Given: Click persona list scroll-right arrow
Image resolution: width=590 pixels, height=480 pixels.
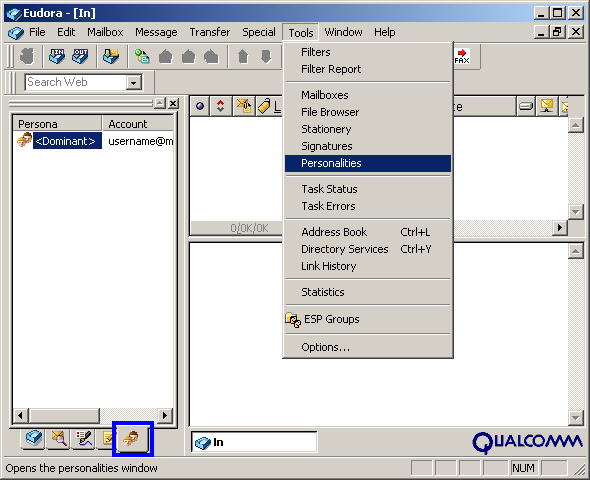Looking at the screenshot, I should pyautogui.click(x=164, y=416).
